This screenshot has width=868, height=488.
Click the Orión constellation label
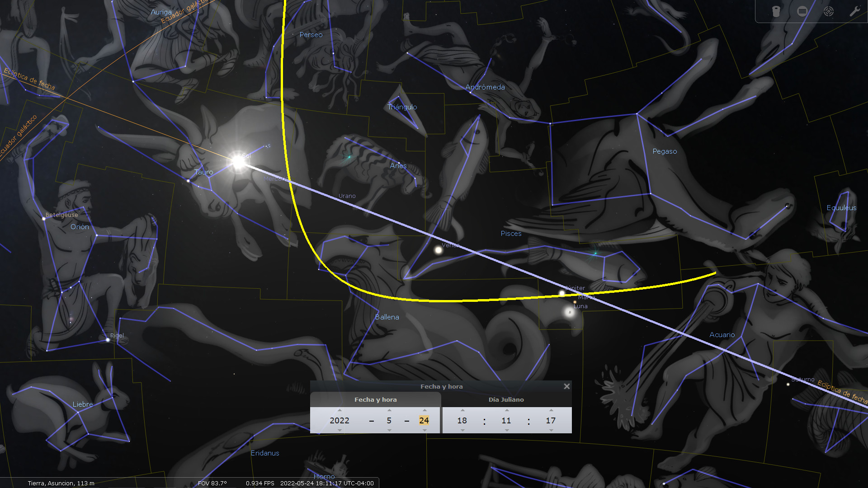tap(80, 227)
